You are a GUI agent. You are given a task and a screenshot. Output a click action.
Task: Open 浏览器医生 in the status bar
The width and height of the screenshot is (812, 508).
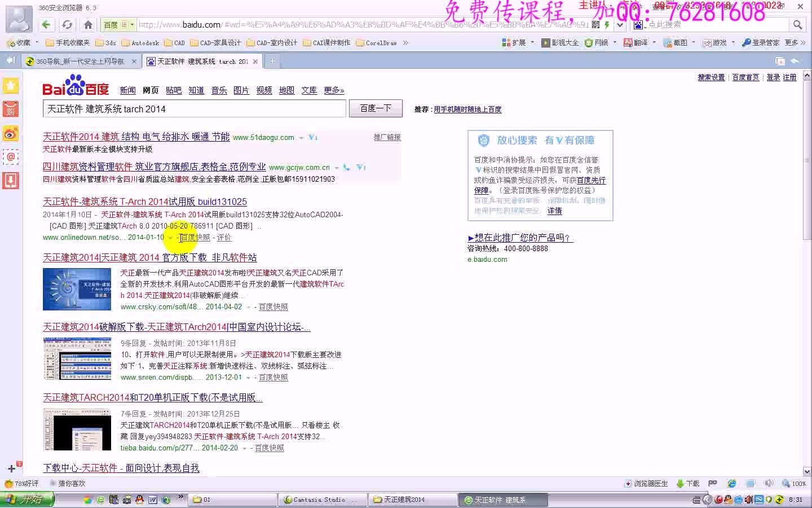coord(646,484)
